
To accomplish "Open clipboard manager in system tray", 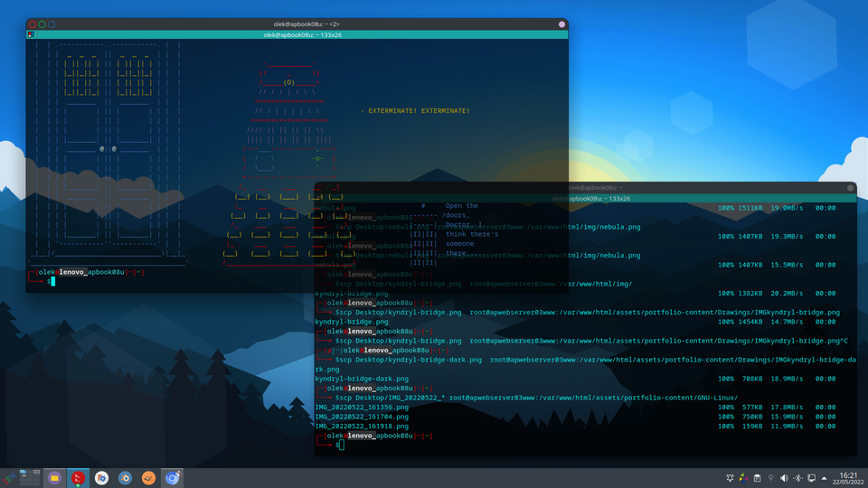I will [x=758, y=478].
